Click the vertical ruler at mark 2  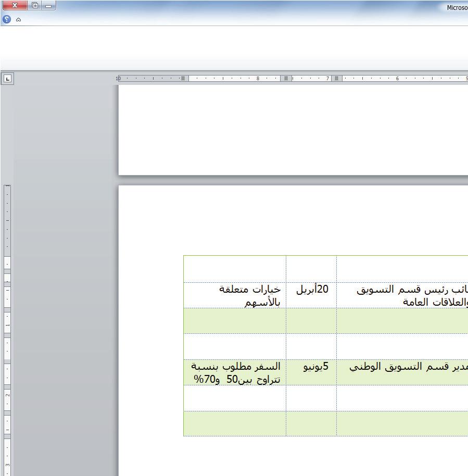pyautogui.click(x=8, y=395)
